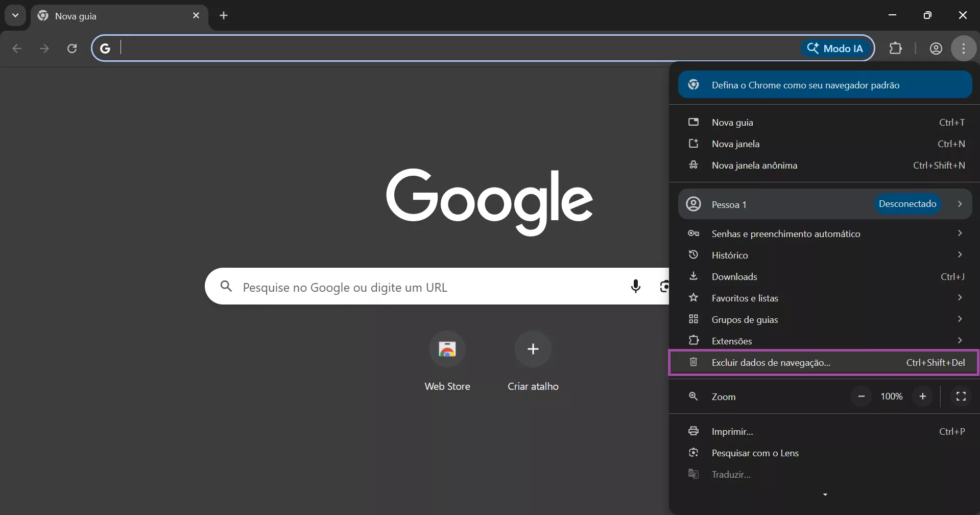Image resolution: width=980 pixels, height=515 pixels.
Task: Open Google Lens image search in search bar
Action: click(x=664, y=287)
